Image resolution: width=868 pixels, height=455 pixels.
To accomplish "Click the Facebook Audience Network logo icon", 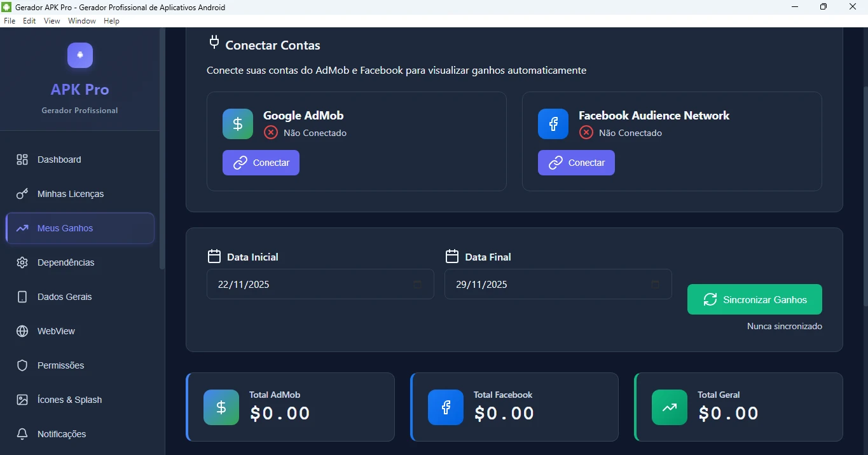I will tap(553, 124).
